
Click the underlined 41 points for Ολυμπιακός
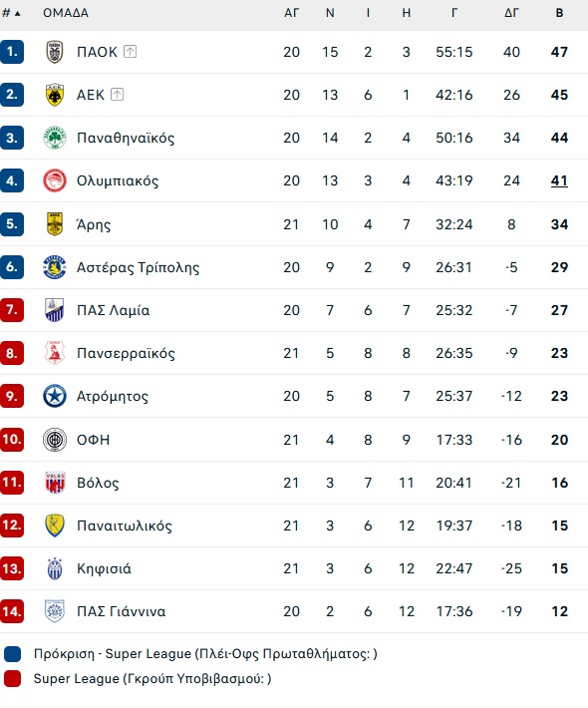[x=559, y=180]
